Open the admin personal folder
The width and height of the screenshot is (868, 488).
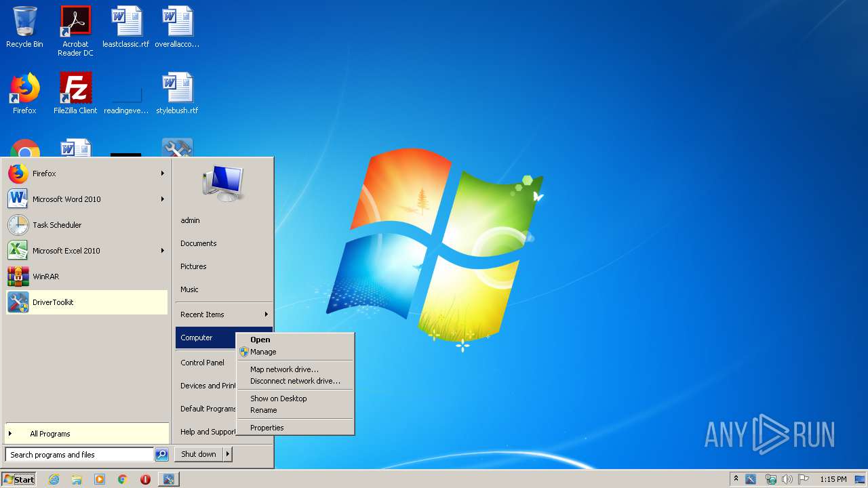click(x=223, y=220)
